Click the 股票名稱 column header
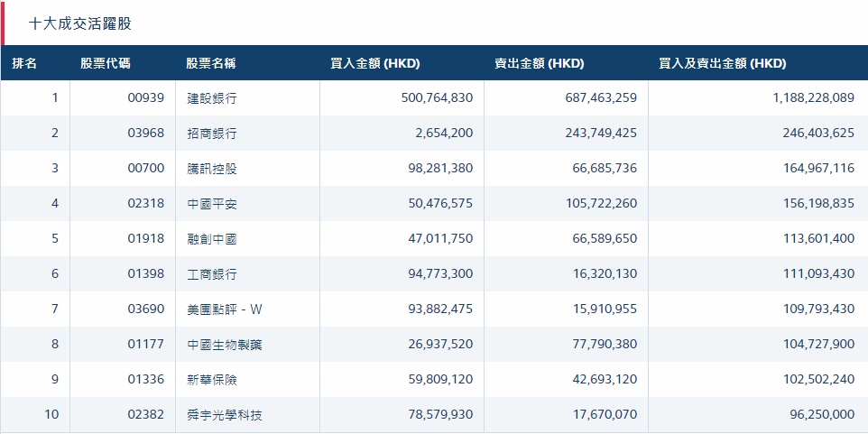The image size is (868, 434). [211, 64]
